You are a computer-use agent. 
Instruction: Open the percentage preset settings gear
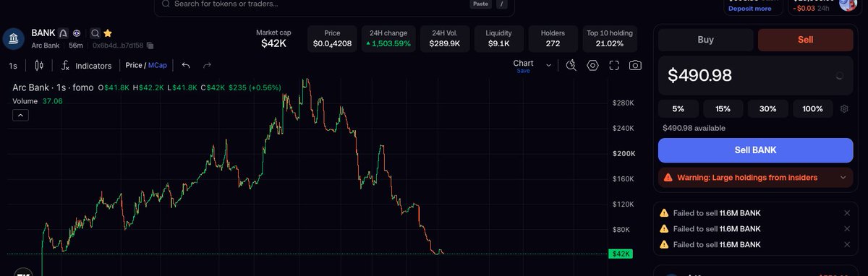(845, 109)
